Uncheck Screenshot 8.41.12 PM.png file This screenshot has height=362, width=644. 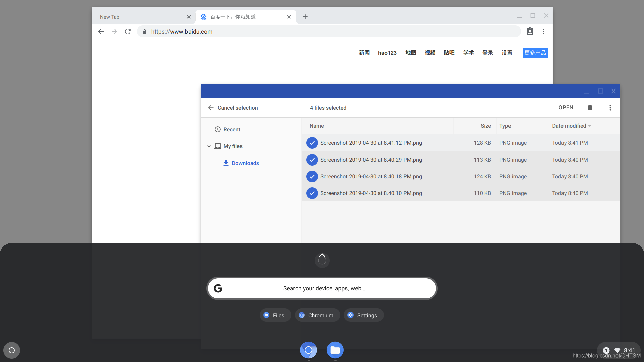coord(312,143)
